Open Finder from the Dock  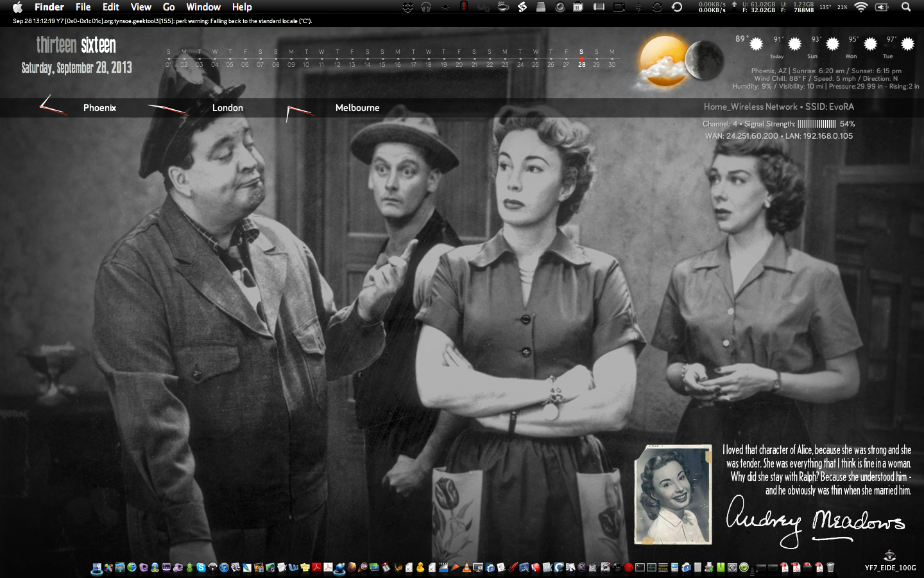(98, 567)
